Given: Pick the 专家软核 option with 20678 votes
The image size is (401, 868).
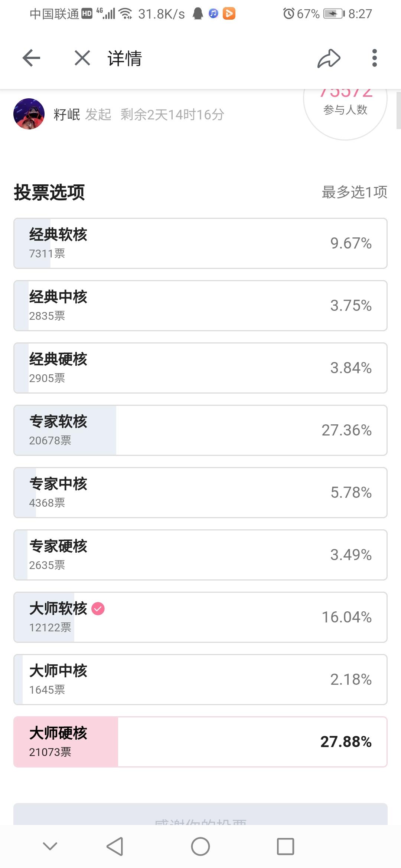Looking at the screenshot, I should click(x=200, y=430).
